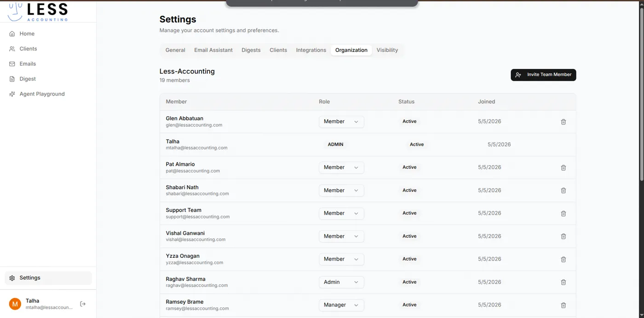Change Shabari Nath's role dropdown
This screenshot has height=318, width=644.
pos(341,190)
